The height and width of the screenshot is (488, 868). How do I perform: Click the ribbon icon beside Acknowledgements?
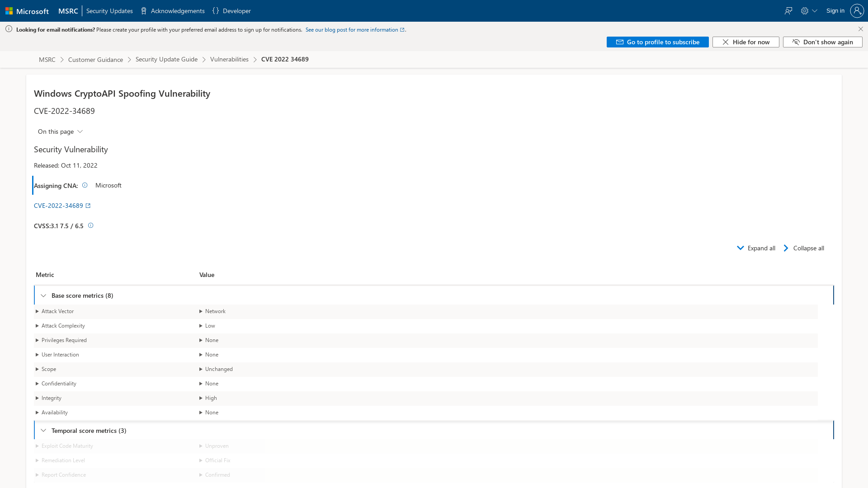(x=143, y=10)
